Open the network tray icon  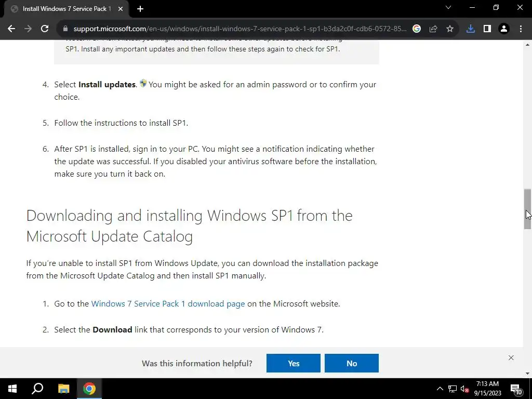click(x=453, y=389)
